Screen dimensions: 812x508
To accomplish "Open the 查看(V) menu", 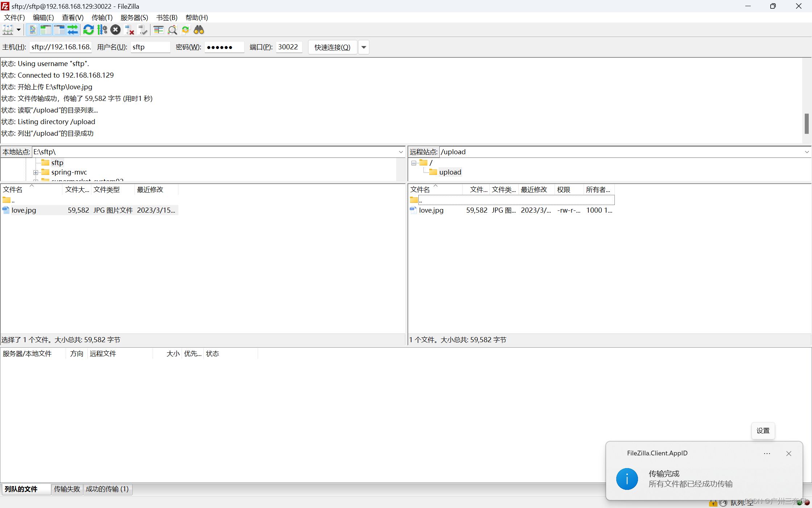I will tap(73, 17).
